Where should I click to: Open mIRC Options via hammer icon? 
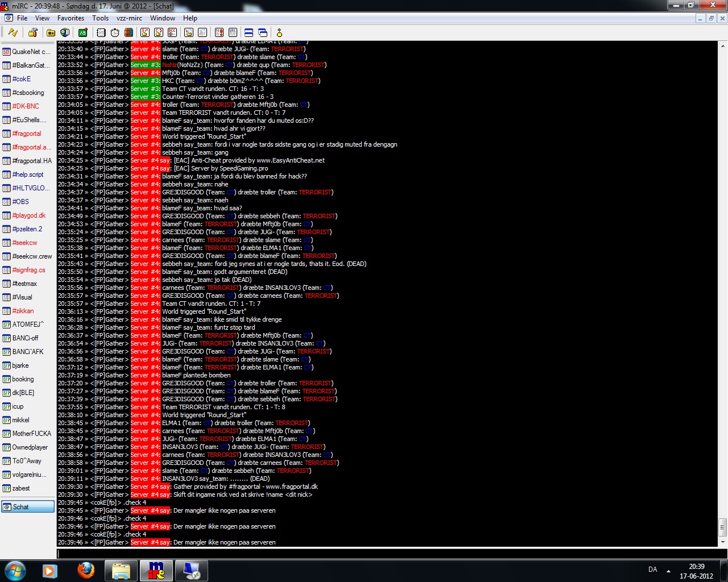(32, 32)
